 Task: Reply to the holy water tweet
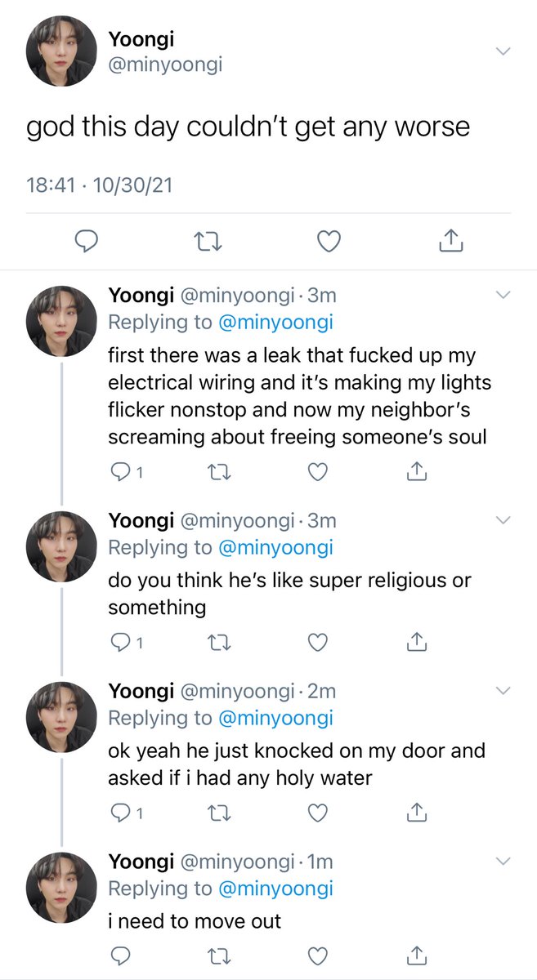(x=126, y=813)
